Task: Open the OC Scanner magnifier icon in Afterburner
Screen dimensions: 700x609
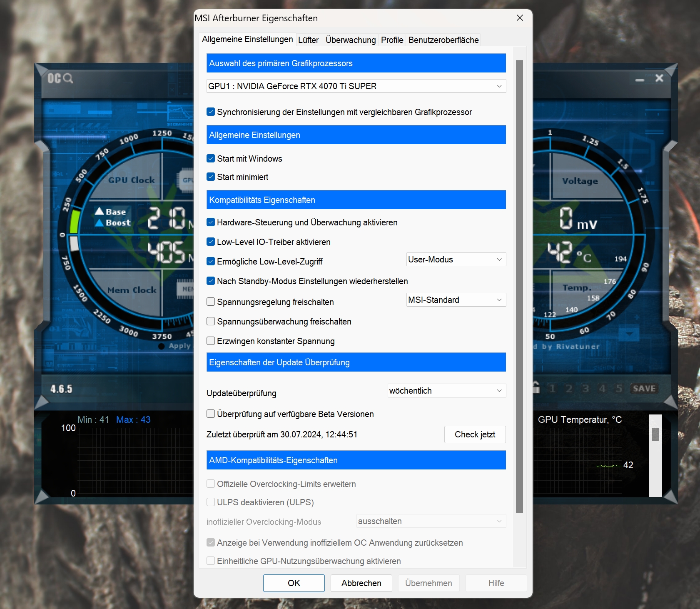Action: [x=60, y=78]
